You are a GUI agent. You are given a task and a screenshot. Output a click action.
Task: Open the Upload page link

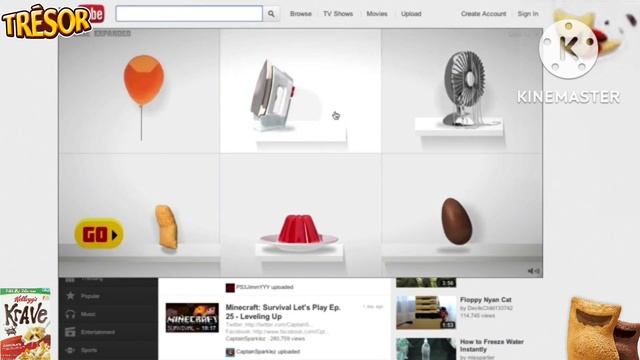pyautogui.click(x=411, y=14)
